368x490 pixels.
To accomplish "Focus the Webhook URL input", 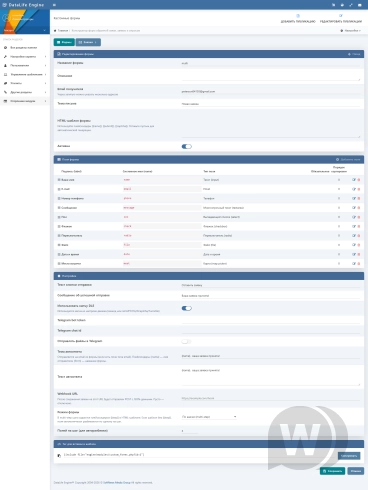I will (x=271, y=398).
